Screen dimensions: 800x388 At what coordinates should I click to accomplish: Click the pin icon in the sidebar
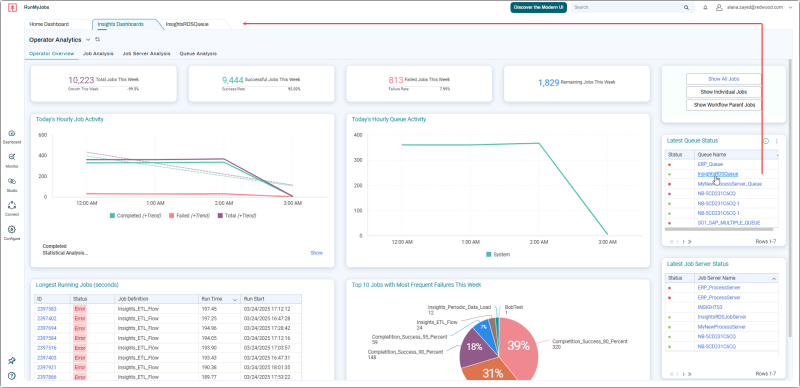click(x=12, y=360)
